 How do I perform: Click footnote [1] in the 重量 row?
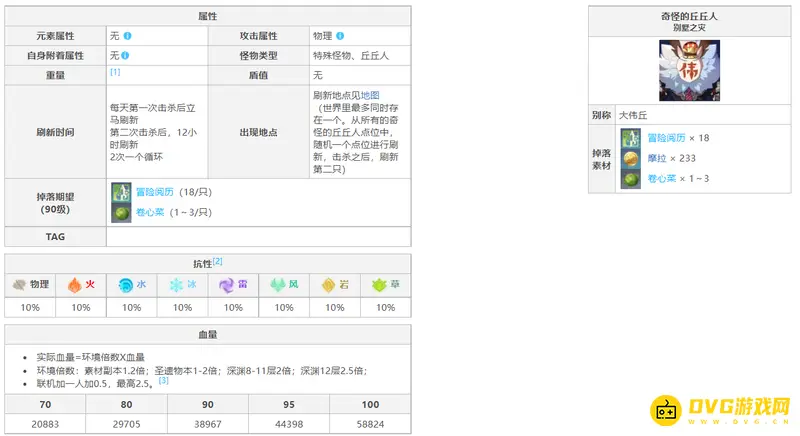pos(115,72)
